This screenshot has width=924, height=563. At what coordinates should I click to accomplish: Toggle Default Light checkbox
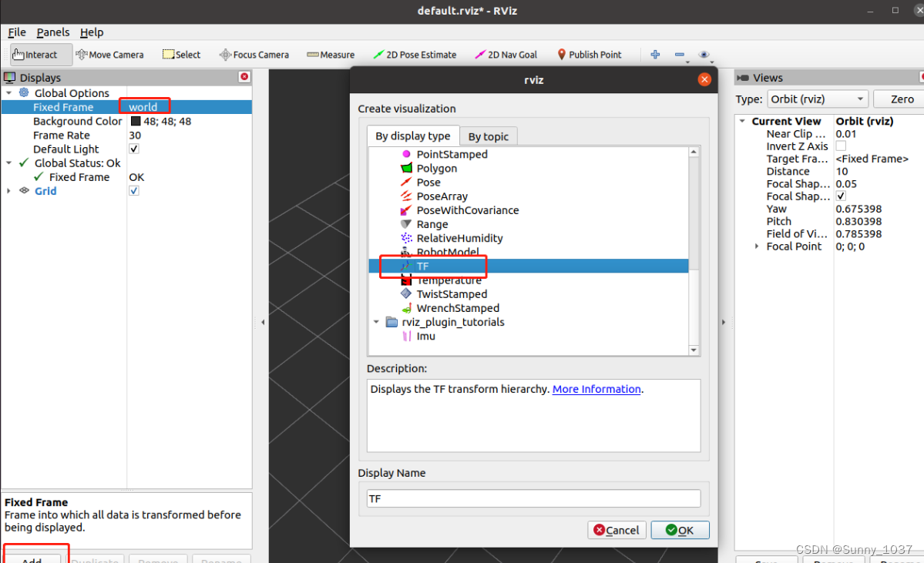pos(134,149)
